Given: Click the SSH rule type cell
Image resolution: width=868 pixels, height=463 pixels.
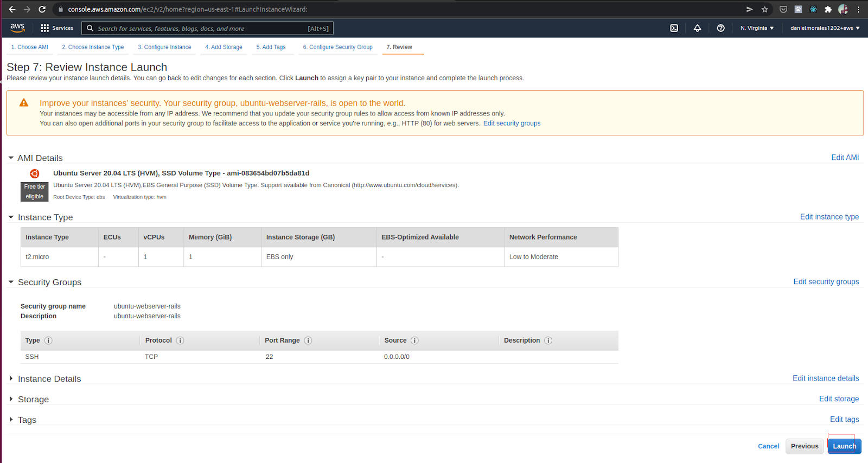Looking at the screenshot, I should point(32,357).
